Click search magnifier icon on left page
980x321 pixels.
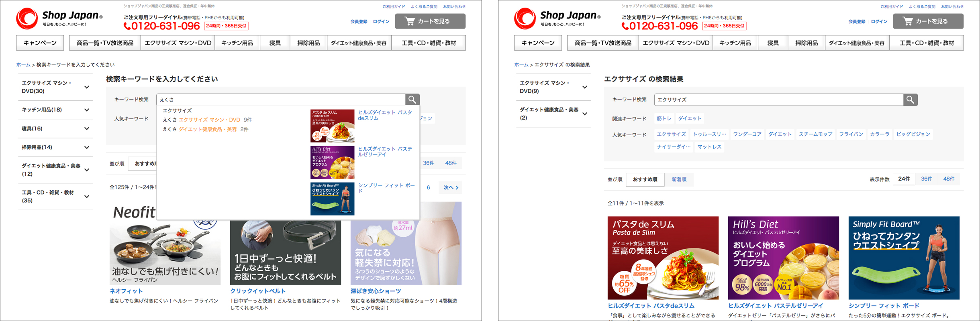coord(412,99)
